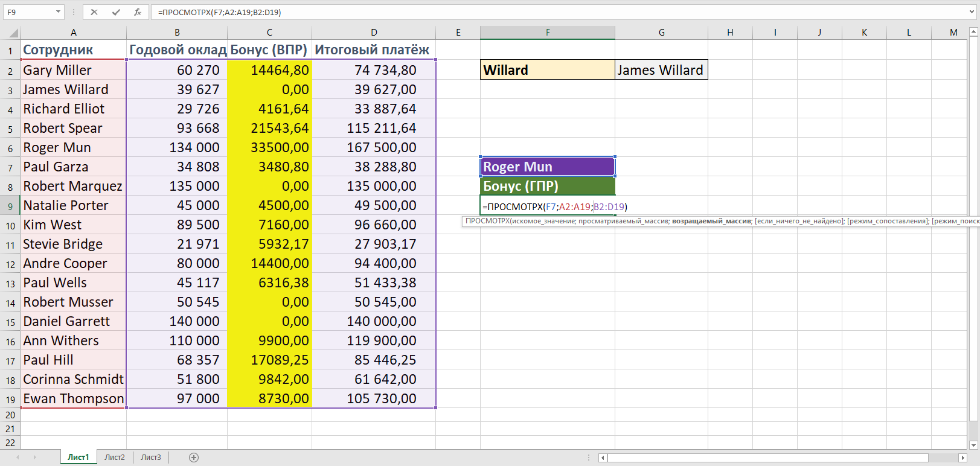Click the 'James Willard' cell in column G

[x=661, y=70]
